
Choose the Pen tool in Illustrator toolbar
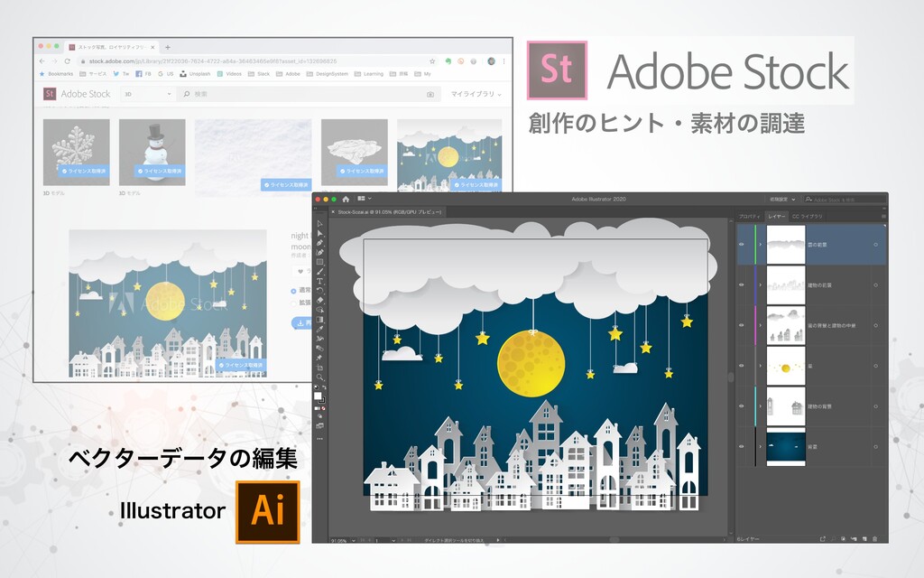[320, 242]
